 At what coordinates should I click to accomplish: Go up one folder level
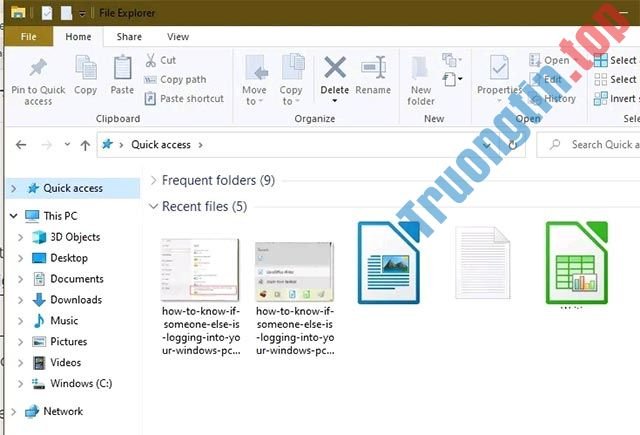coord(85,145)
